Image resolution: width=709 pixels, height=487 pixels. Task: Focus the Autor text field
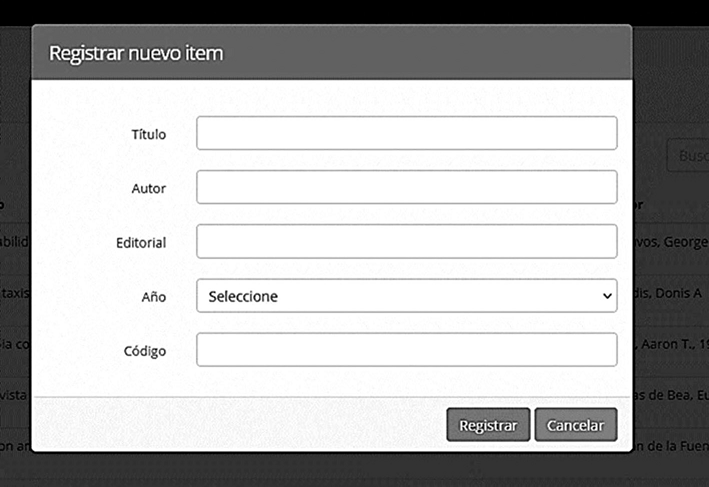406,187
